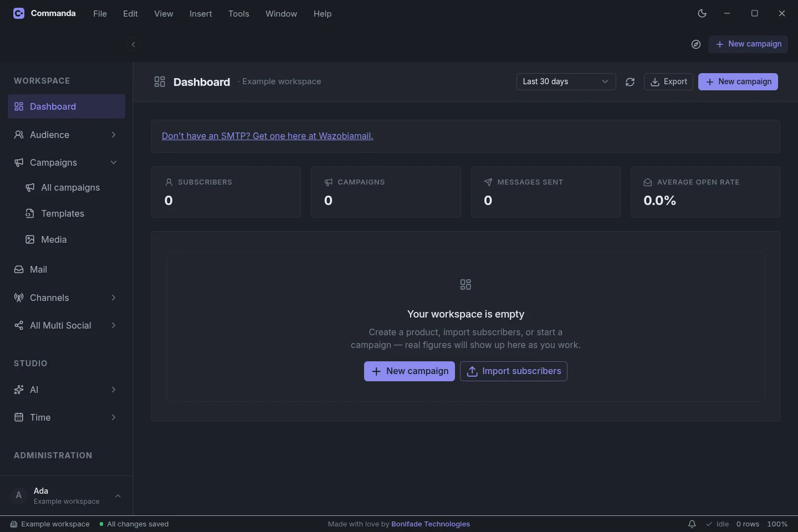Click the Dashboard grid icon in header
Screen dimensions: 798x532
[160, 82]
